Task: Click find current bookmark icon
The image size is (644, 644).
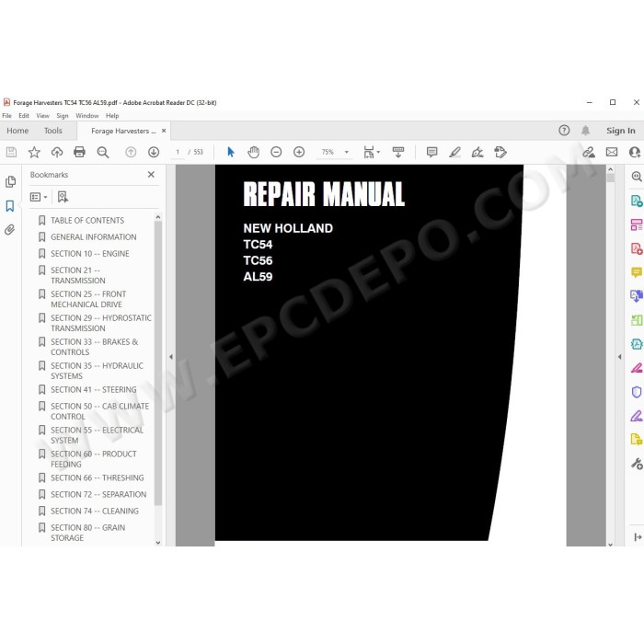Action: pyautogui.click(x=63, y=197)
